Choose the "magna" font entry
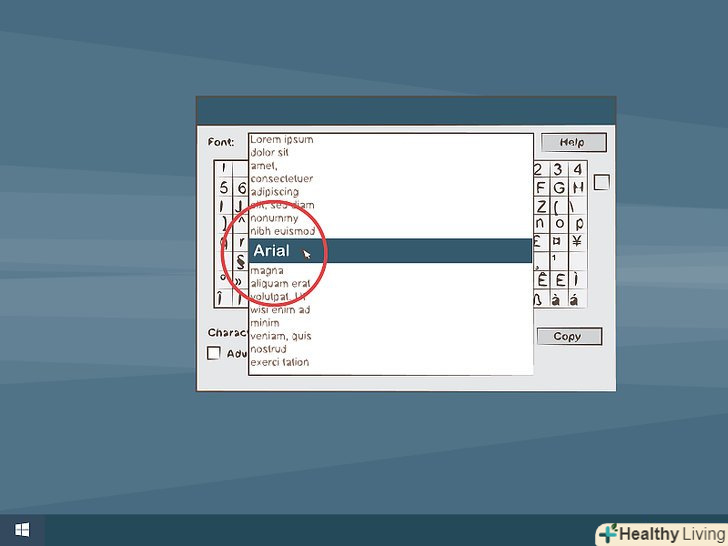 (x=267, y=271)
